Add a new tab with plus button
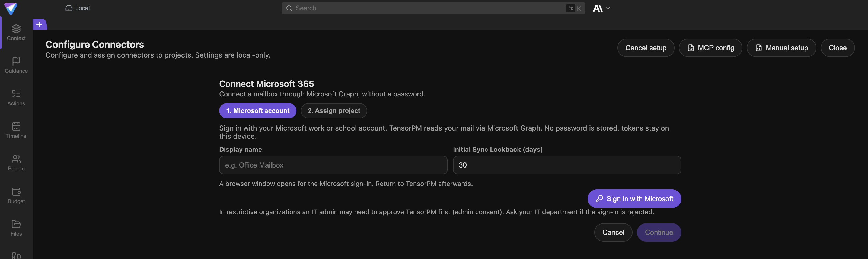Viewport: 868px width, 259px height. coord(39,24)
